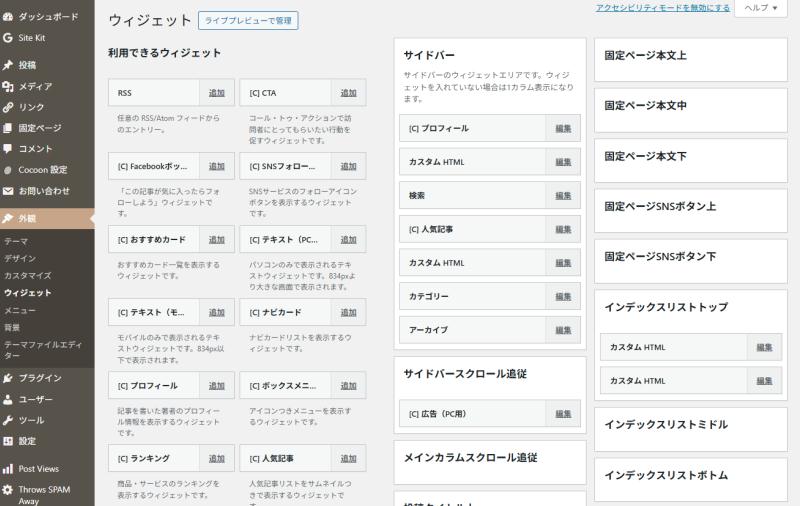Viewport: 800px width, 506px height.
Task: Edit the 検索 widget in the sidebar
Action: pyautogui.click(x=563, y=195)
